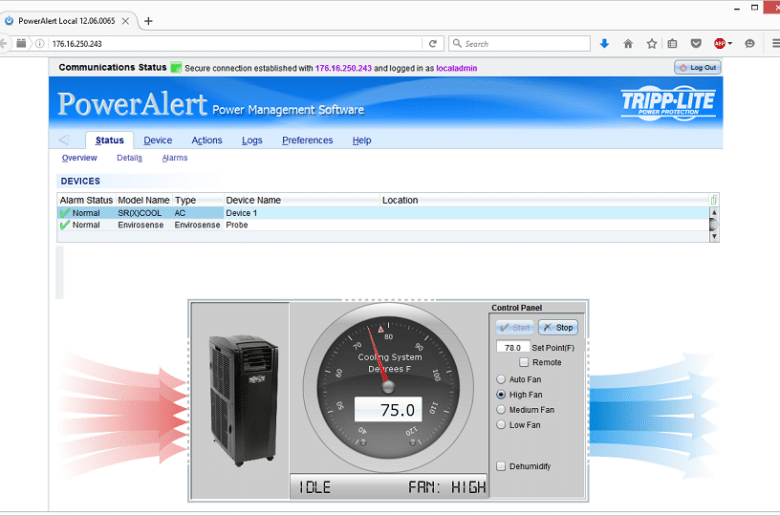Go to the Overview sub-page
Screen dimensions: 780x516
click(80, 158)
